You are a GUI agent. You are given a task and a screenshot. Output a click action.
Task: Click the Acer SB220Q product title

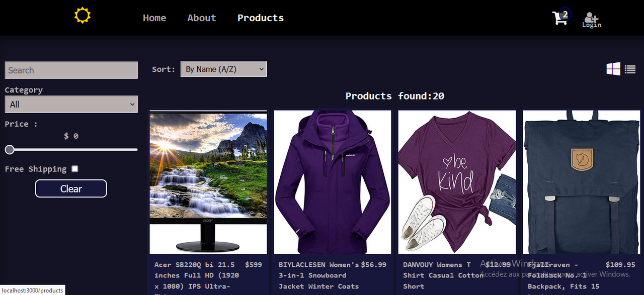197,278
